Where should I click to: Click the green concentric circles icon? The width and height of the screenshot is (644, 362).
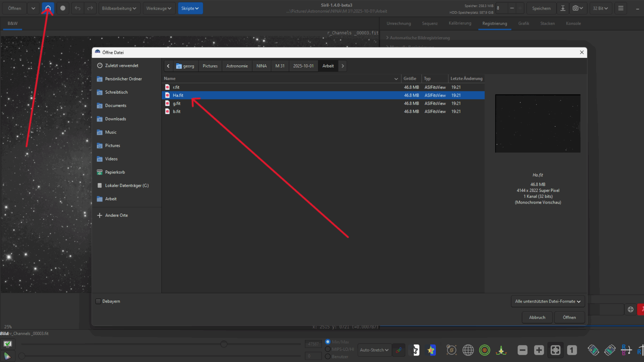click(485, 350)
